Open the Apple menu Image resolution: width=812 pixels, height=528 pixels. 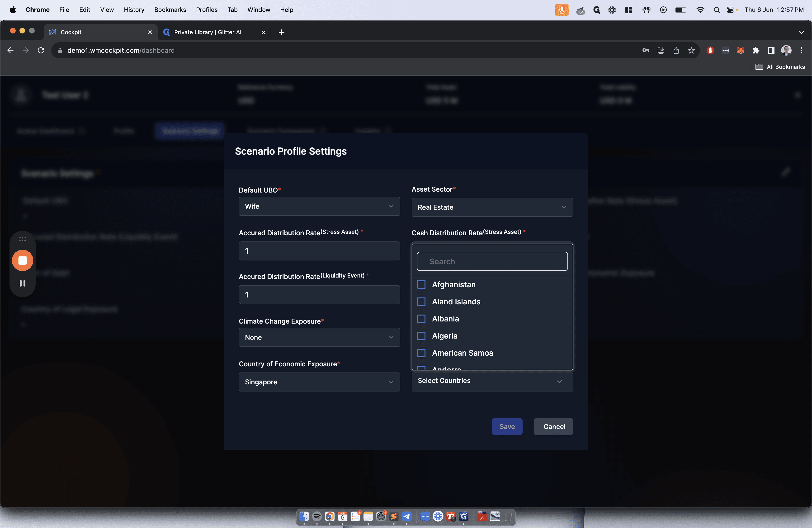13,10
